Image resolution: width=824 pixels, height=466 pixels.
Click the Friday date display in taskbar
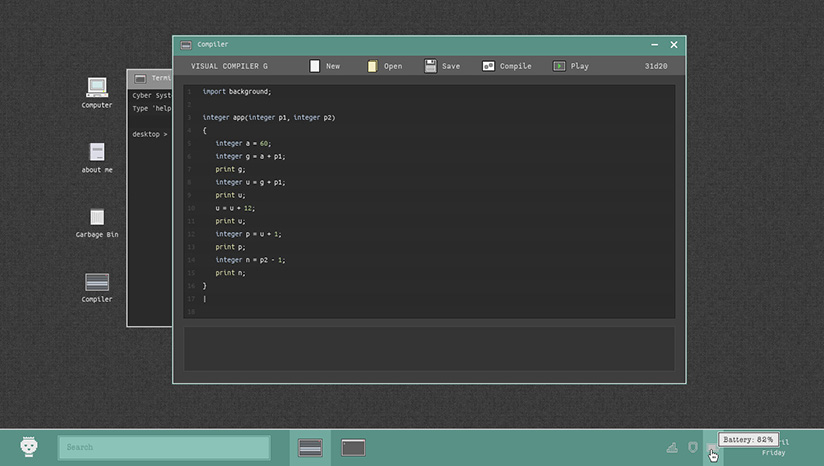[x=774, y=453]
